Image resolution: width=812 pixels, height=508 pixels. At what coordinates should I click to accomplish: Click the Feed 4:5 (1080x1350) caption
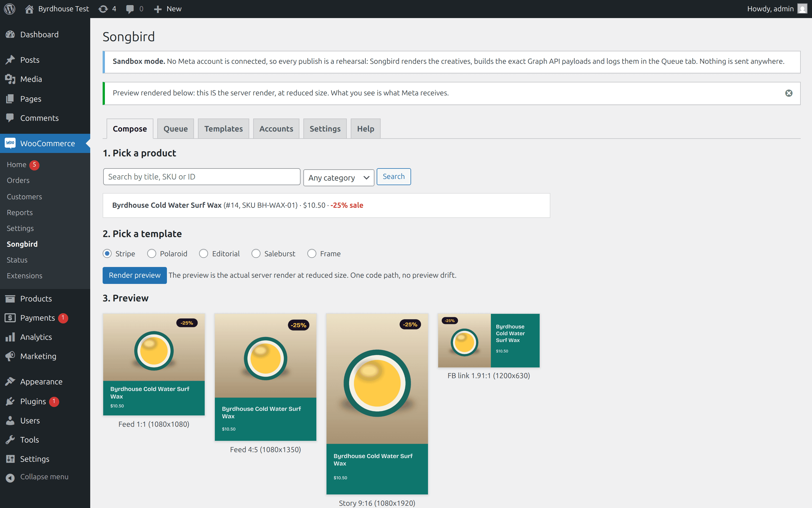pyautogui.click(x=265, y=450)
